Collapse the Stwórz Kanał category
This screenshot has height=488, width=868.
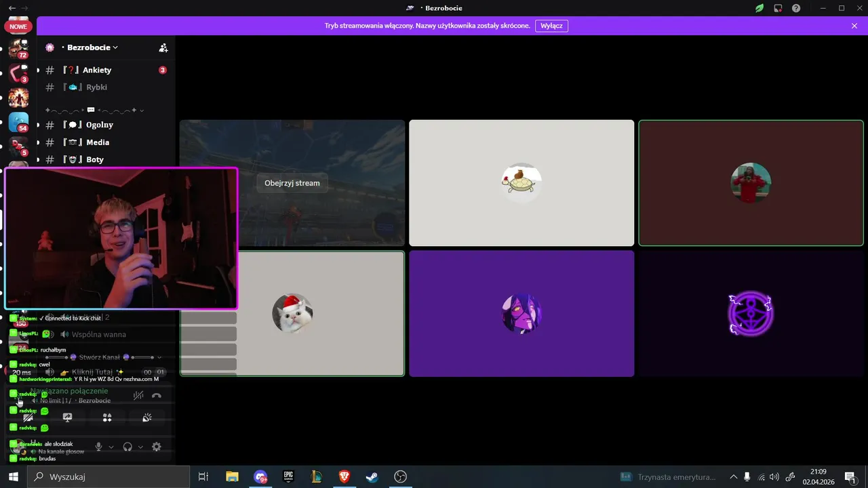(x=103, y=357)
